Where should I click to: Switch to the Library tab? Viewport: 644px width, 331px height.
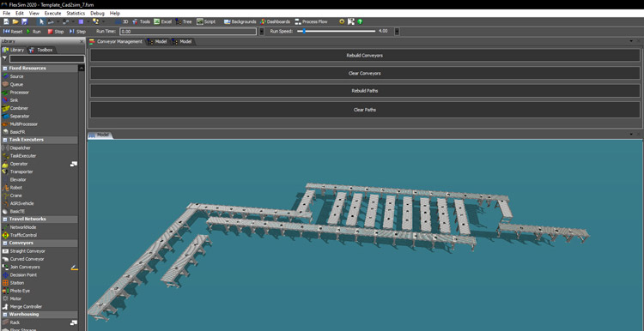pos(14,50)
